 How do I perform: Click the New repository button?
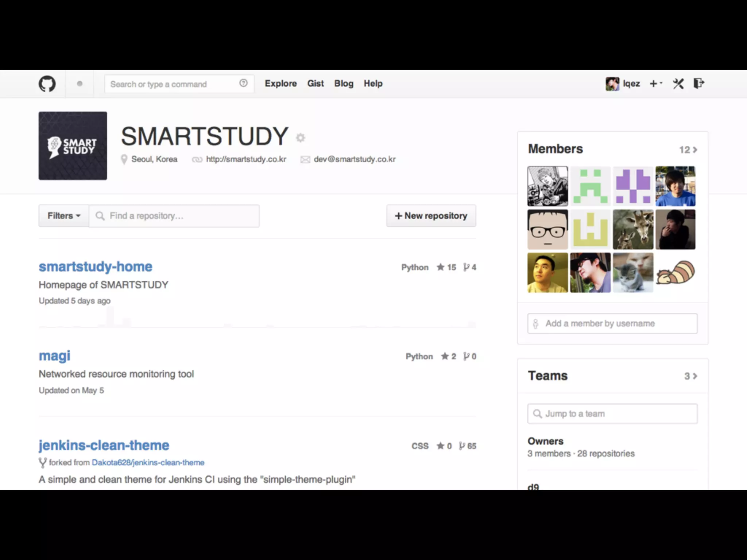431,216
